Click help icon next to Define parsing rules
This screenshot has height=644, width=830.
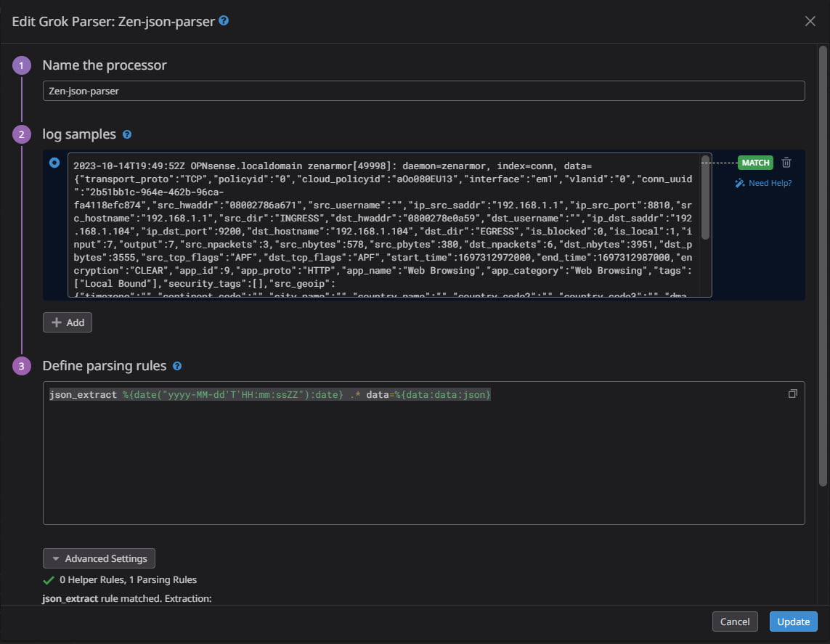pyautogui.click(x=177, y=366)
